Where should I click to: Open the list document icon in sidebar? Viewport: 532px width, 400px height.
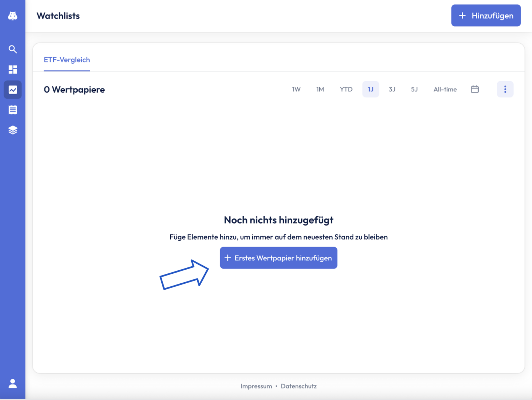13,110
